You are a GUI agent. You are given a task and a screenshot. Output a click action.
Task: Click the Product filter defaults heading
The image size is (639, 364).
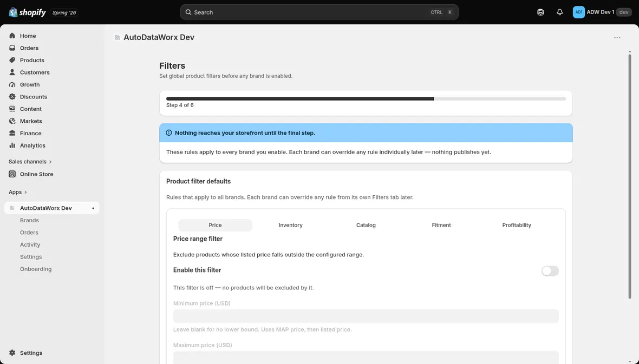(198, 182)
